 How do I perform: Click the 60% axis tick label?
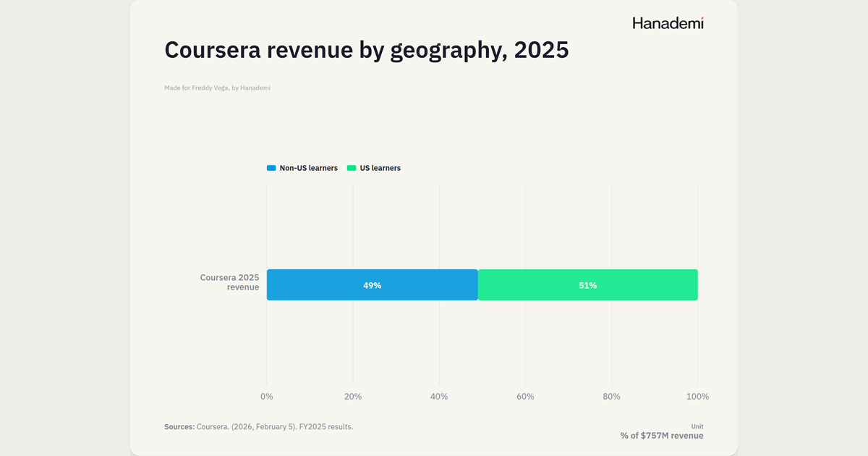(x=525, y=397)
